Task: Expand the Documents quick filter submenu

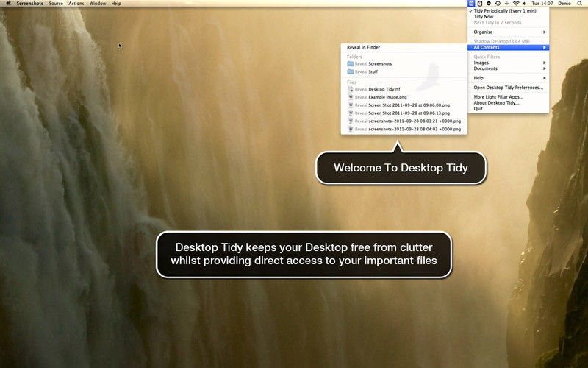Action: click(x=507, y=68)
